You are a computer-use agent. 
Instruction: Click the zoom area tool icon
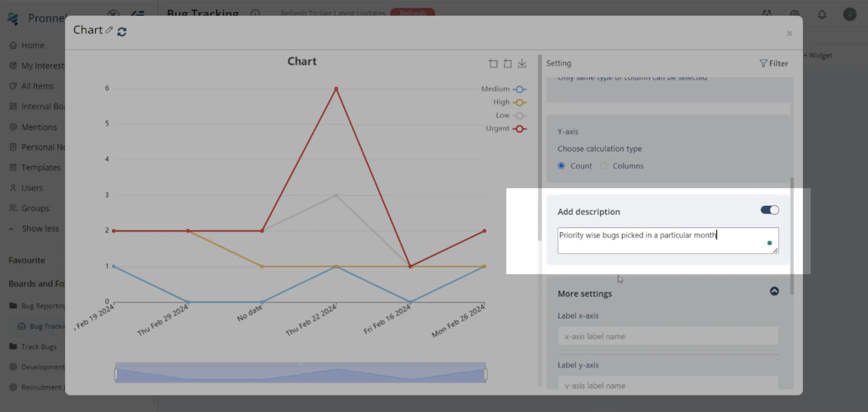pos(493,63)
